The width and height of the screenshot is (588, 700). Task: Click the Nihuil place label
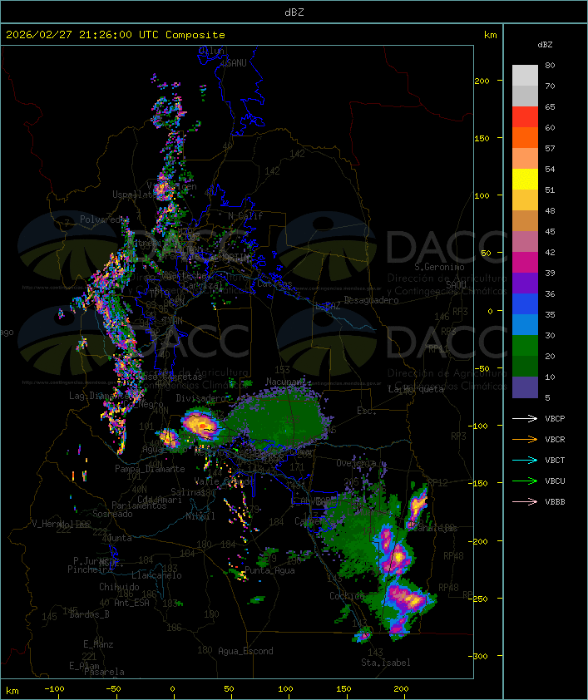coord(200,516)
